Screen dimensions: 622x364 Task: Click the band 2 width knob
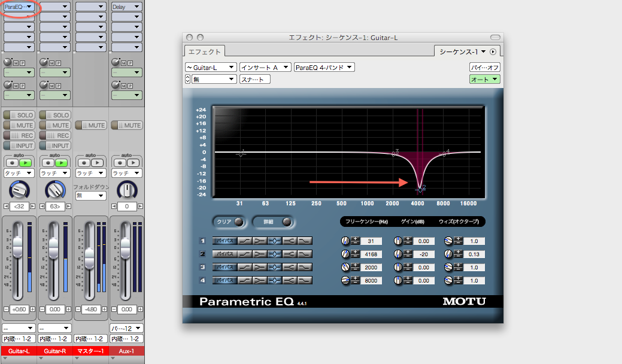(x=448, y=254)
